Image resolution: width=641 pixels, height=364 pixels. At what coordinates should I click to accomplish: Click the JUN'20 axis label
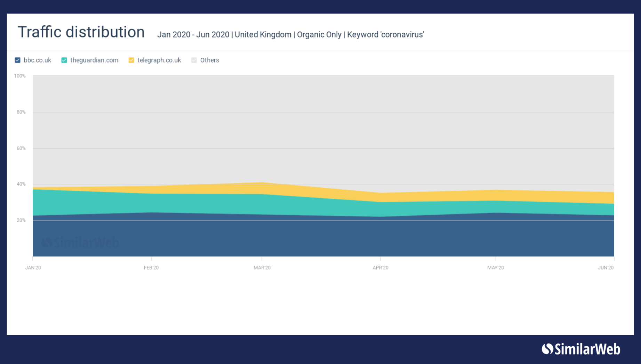click(606, 267)
